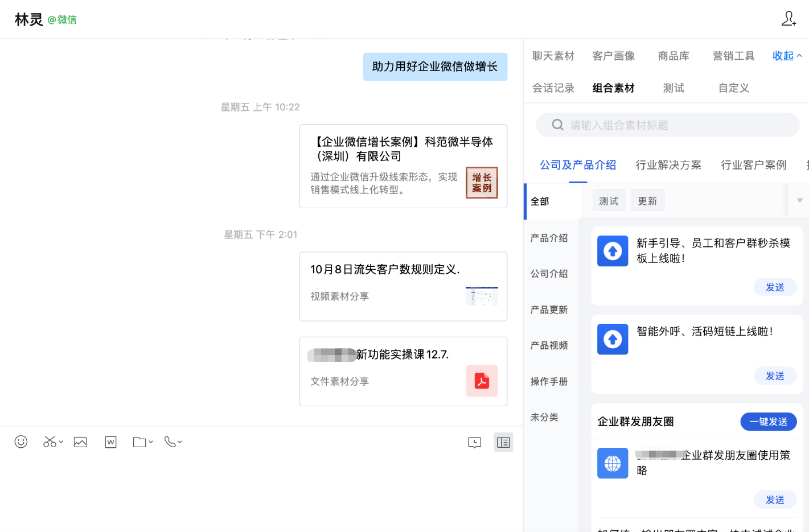Switch to 聊天素材 tab

pos(553,56)
